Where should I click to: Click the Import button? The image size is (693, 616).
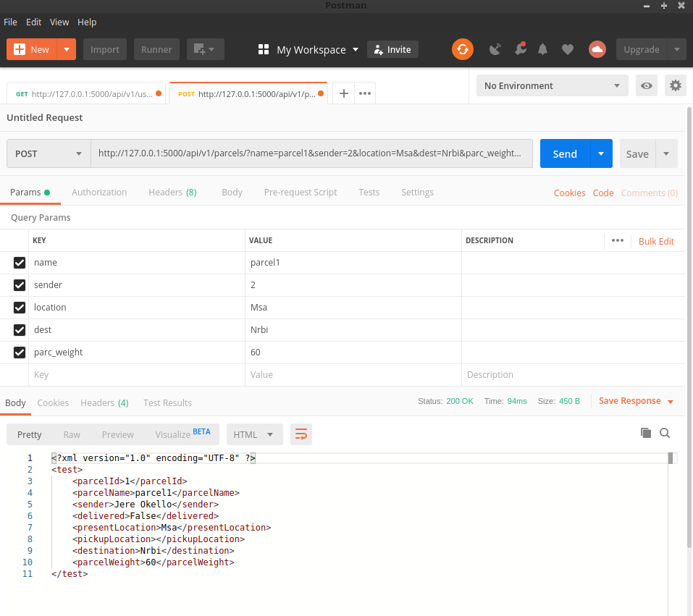[105, 49]
